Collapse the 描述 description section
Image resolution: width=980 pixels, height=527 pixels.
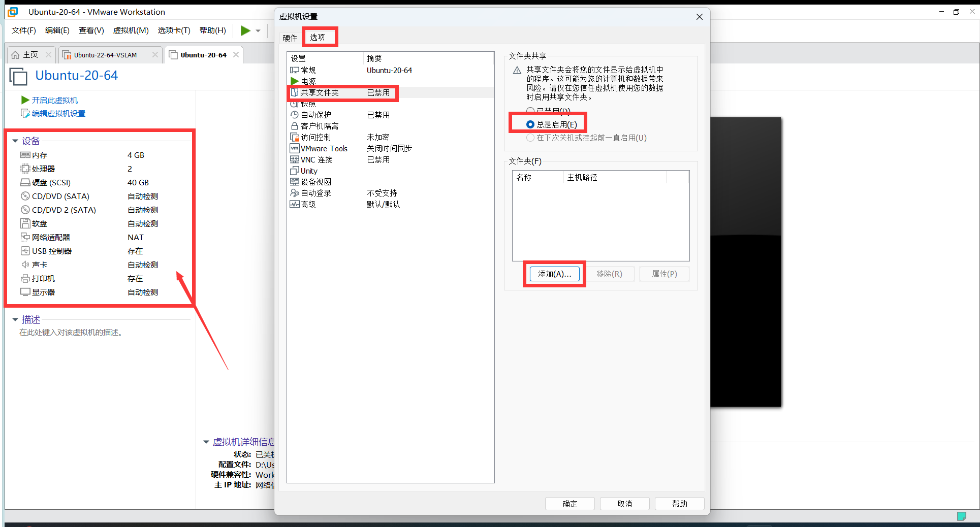point(15,320)
